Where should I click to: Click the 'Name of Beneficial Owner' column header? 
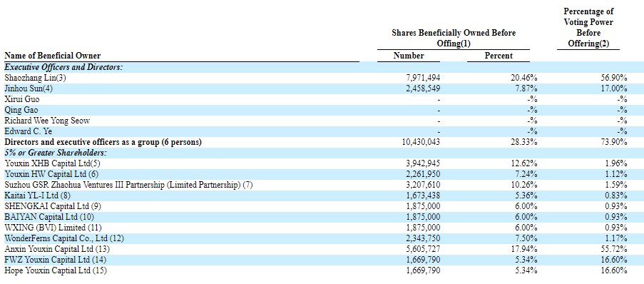click(53, 56)
